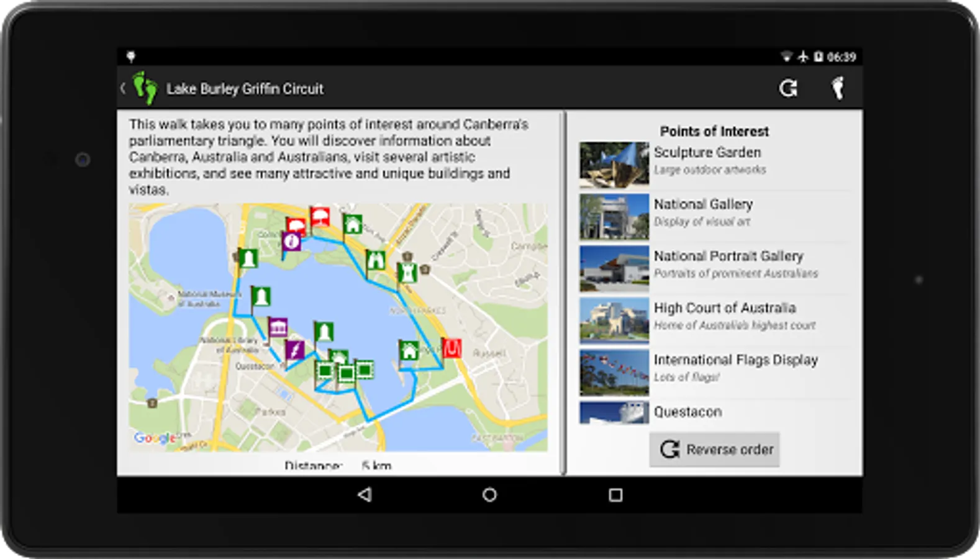Tap the red tree marker at the map's top
Viewport: 980px width, 559px height.
coord(320,217)
